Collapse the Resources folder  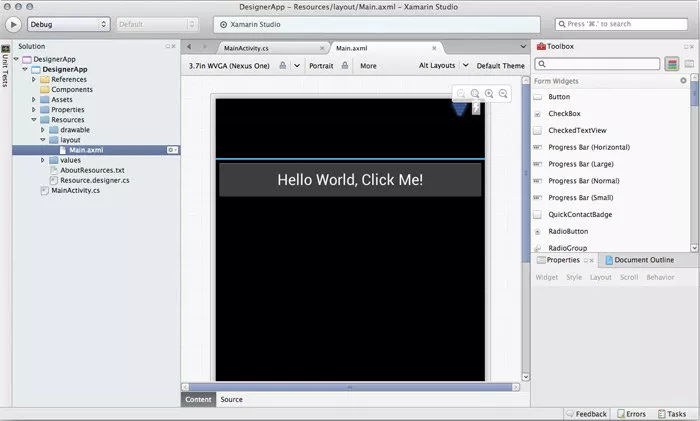[34, 120]
